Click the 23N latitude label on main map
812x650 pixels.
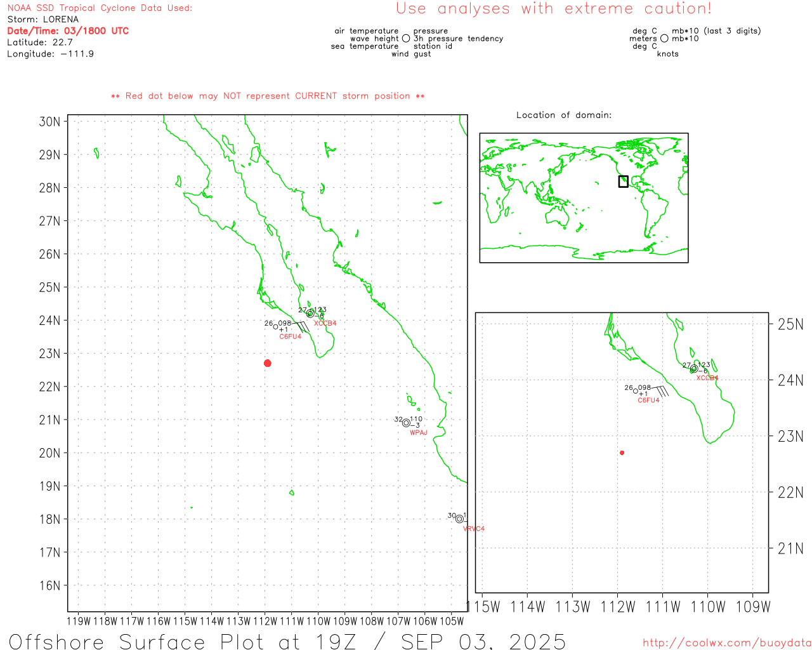point(50,354)
